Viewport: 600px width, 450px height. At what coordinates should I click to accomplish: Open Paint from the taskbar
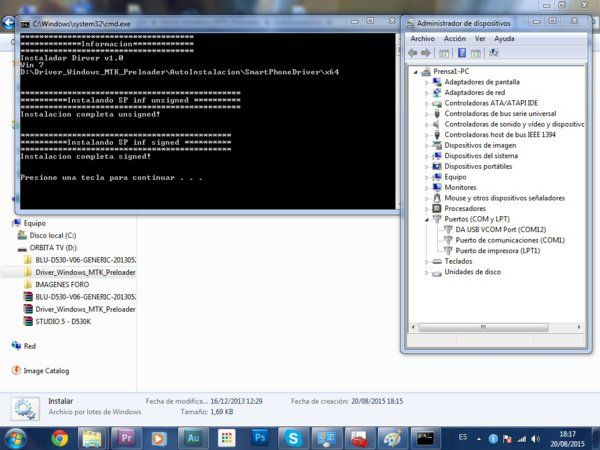tap(393, 439)
